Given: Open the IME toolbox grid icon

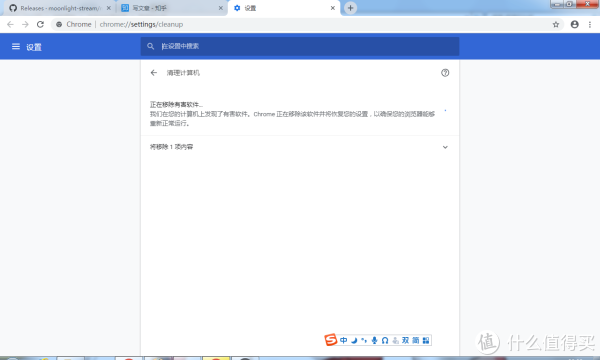Looking at the screenshot, I should tap(426, 340).
